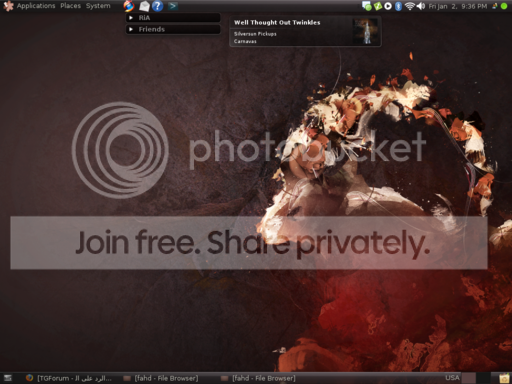Click the Well Thought Out Twinkles title
This screenshot has height=384, width=512.
pos(277,23)
